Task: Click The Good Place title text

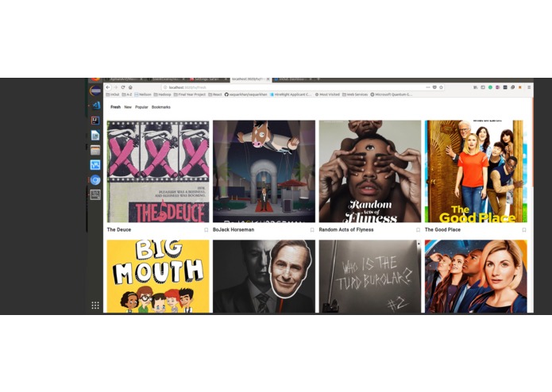Action: (x=442, y=229)
